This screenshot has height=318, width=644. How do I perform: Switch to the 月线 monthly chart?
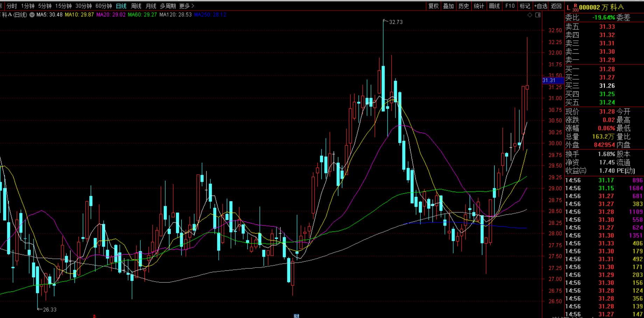(151, 6)
